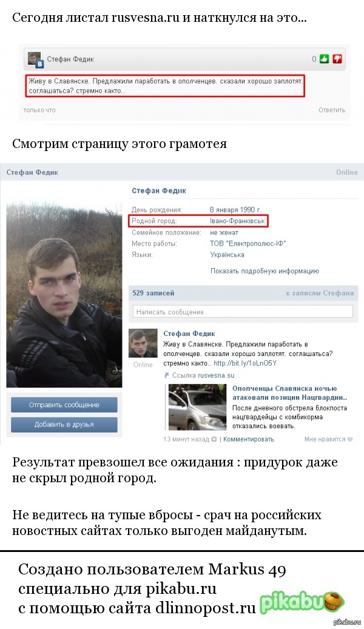364x629 pixels.
Task: Click the heart icon next to Мне нравится
Action: tap(350, 439)
